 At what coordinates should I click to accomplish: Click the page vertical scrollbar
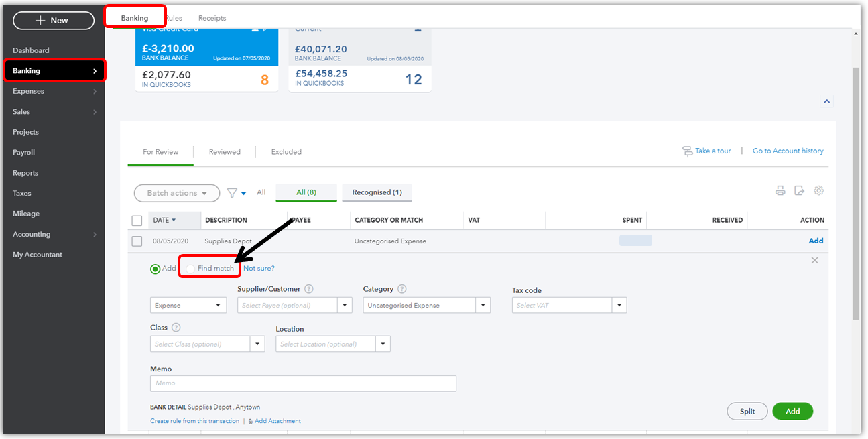[x=856, y=193]
